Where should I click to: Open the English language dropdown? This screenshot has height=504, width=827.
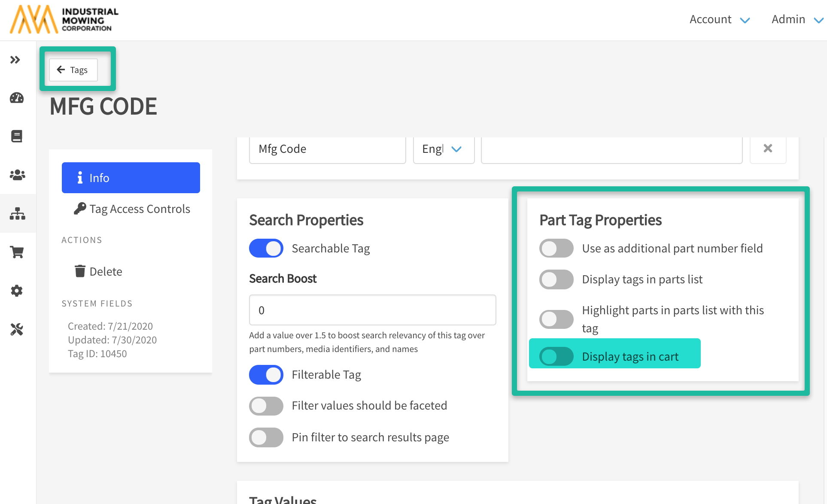point(443,149)
